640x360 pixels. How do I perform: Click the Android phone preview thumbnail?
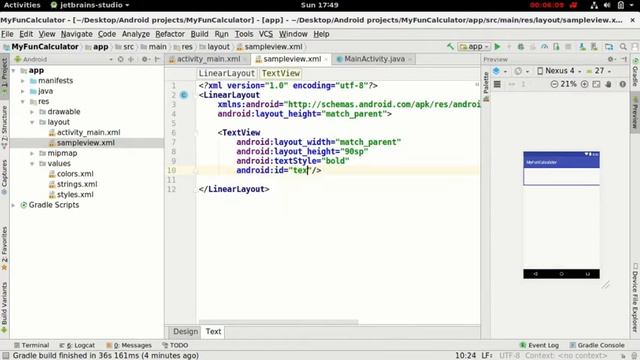(562, 215)
